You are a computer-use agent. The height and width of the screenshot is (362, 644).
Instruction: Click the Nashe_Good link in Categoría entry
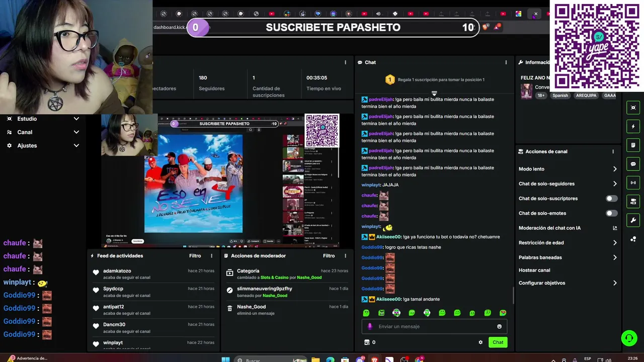[x=309, y=278]
